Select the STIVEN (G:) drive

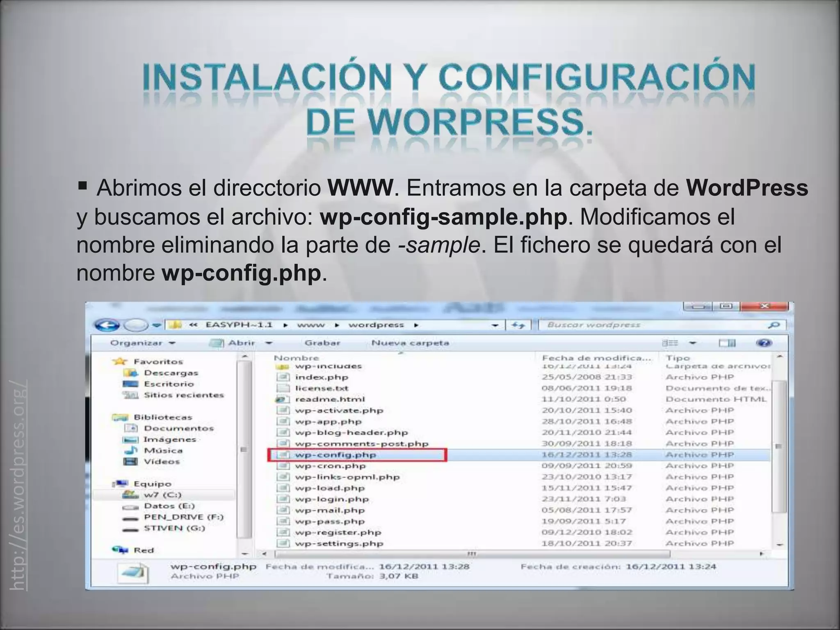[174, 528]
